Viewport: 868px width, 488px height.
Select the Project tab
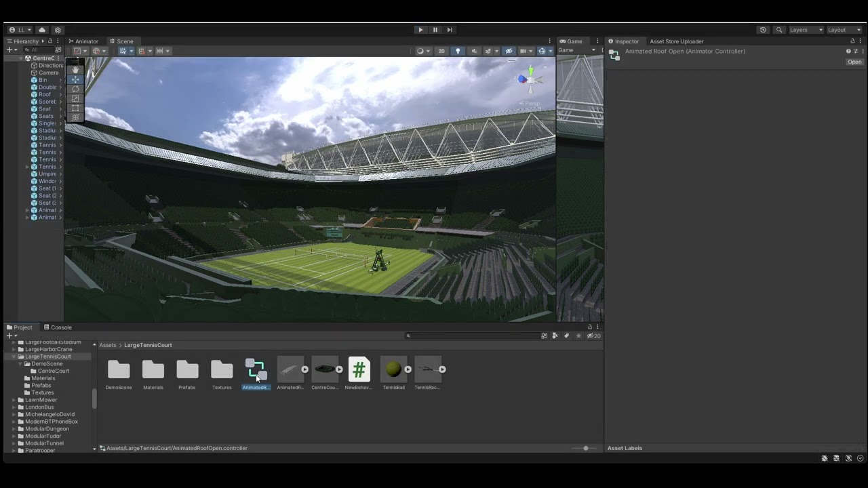(x=19, y=327)
